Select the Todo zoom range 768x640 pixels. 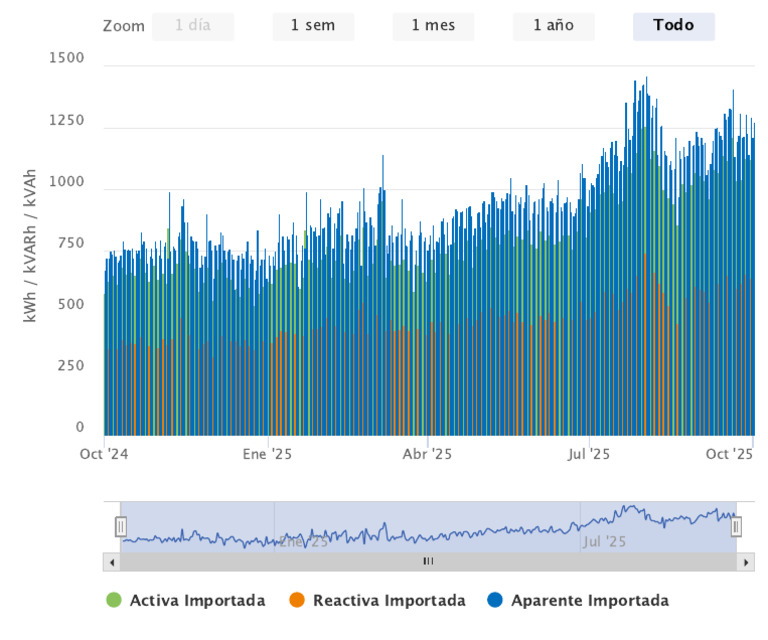click(x=674, y=26)
